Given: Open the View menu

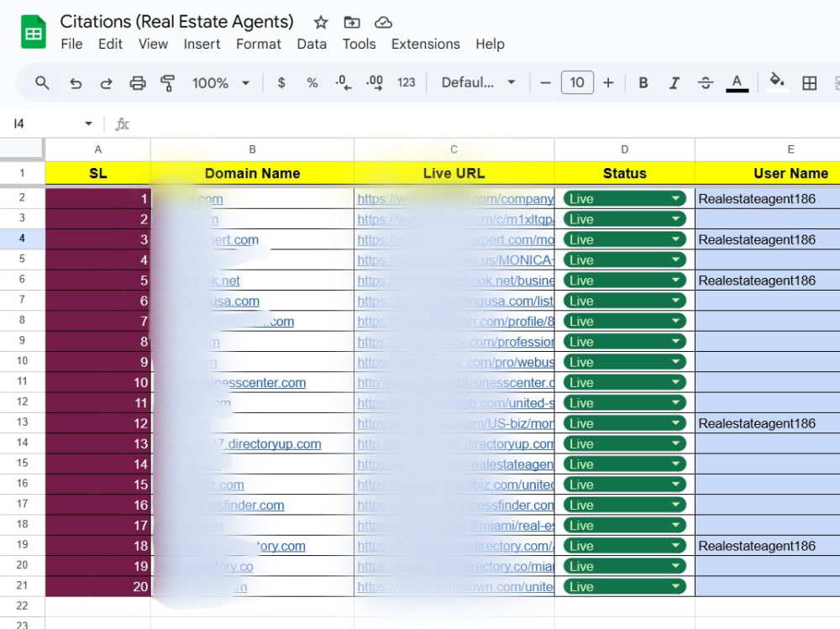Looking at the screenshot, I should point(153,44).
